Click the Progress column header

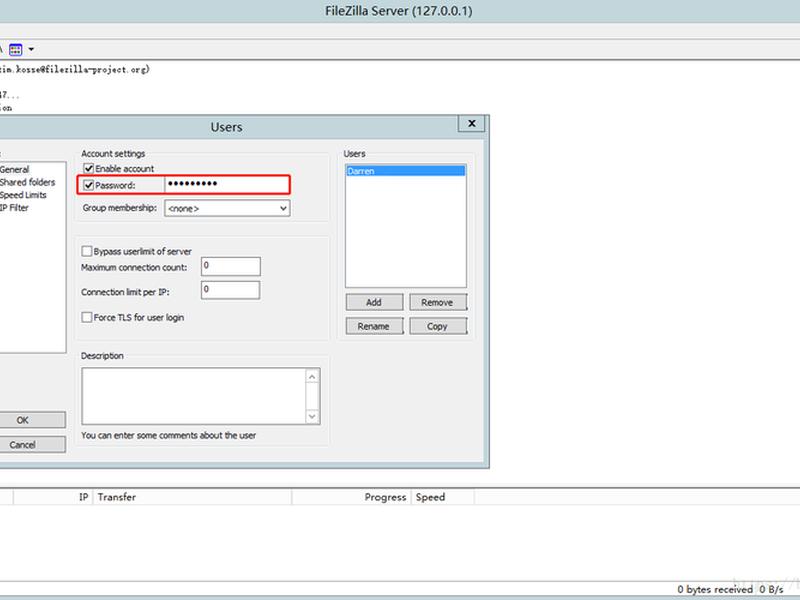click(x=352, y=497)
